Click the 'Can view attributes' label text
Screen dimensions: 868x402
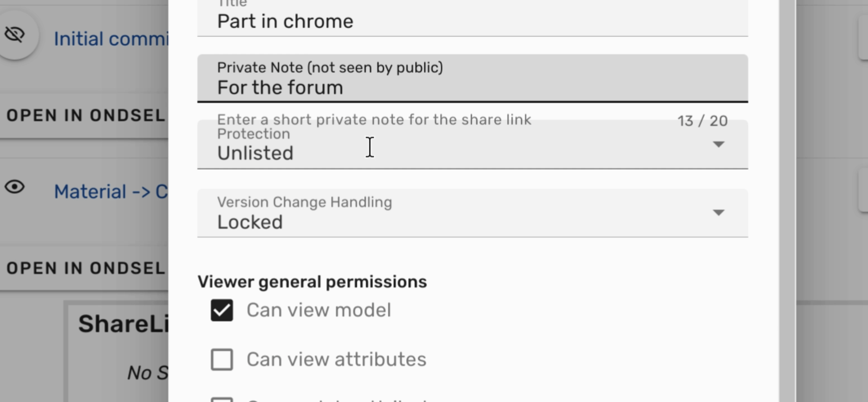(x=336, y=360)
